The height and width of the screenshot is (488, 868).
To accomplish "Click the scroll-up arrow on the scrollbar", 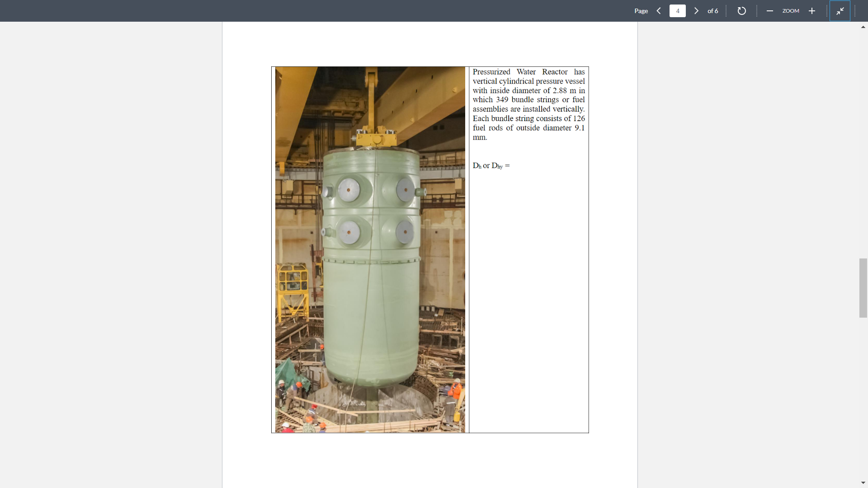I will (x=863, y=27).
